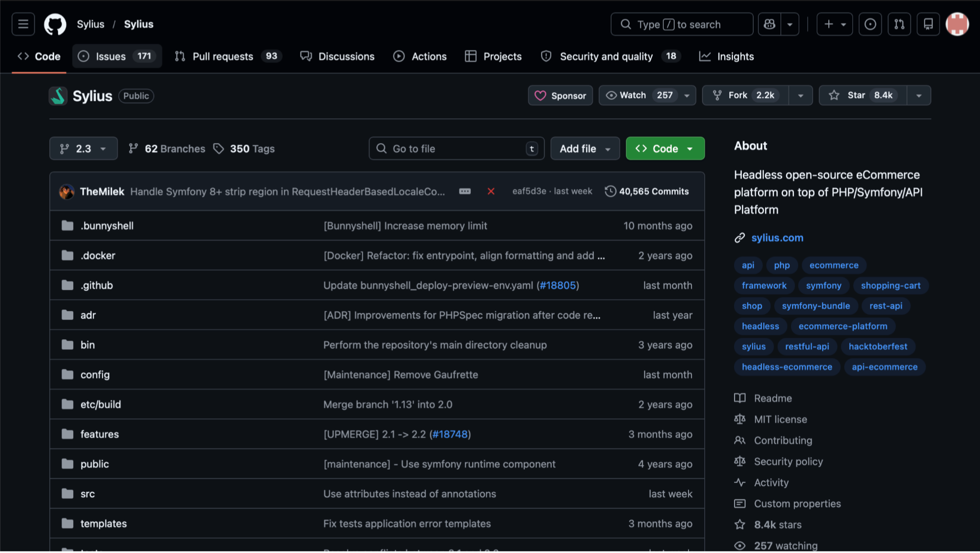Open the green Code dropdown
The image size is (980, 553).
(664, 148)
